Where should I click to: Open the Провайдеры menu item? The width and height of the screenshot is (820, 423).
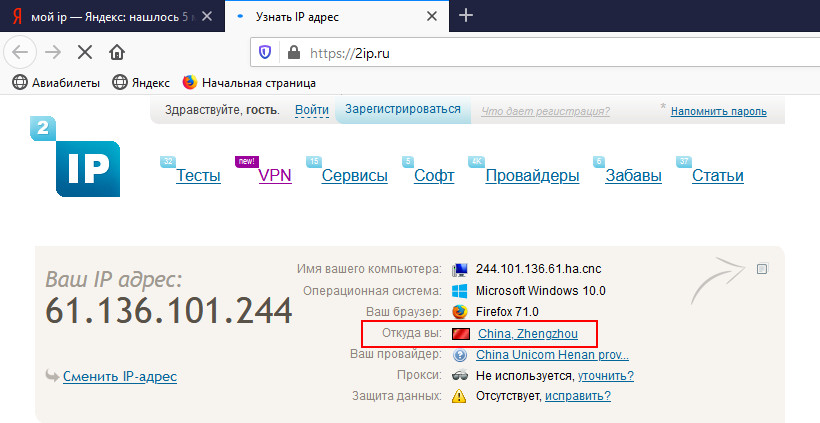point(532,175)
